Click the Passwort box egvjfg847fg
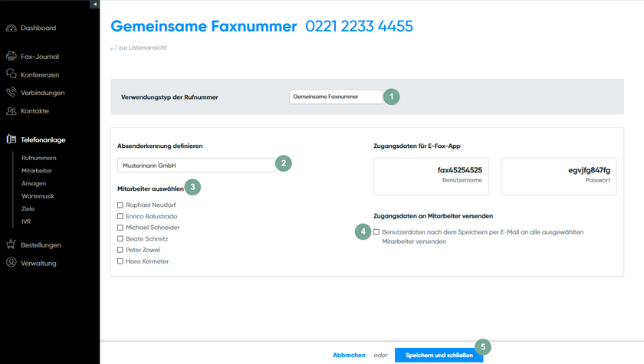644x364 pixels. [559, 176]
